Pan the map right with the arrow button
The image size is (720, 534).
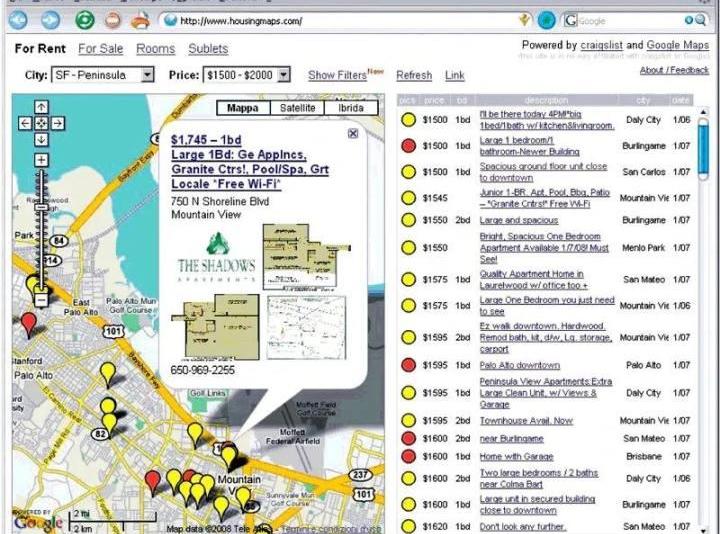(x=57, y=123)
